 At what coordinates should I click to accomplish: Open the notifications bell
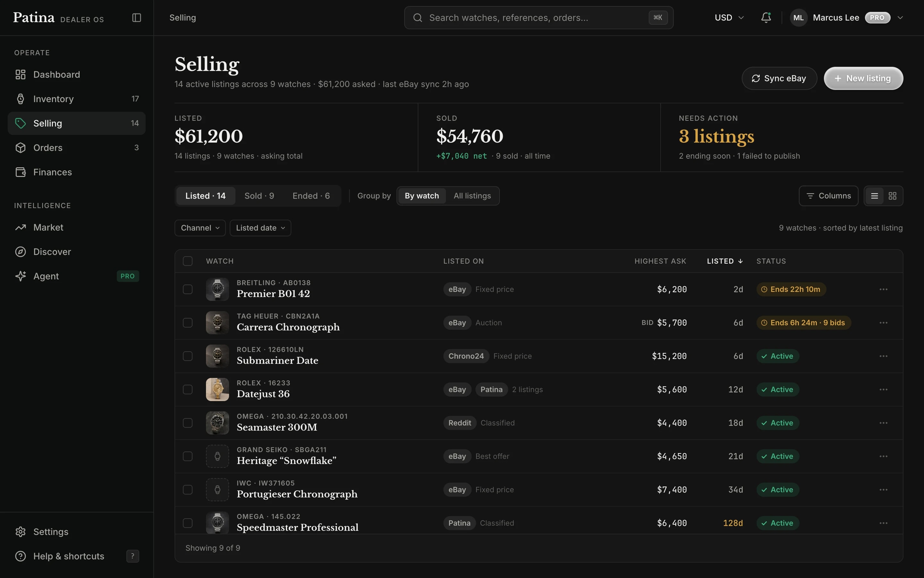pyautogui.click(x=766, y=18)
